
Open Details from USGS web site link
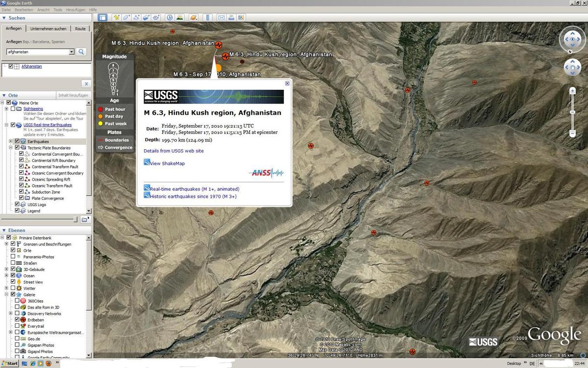click(x=173, y=151)
